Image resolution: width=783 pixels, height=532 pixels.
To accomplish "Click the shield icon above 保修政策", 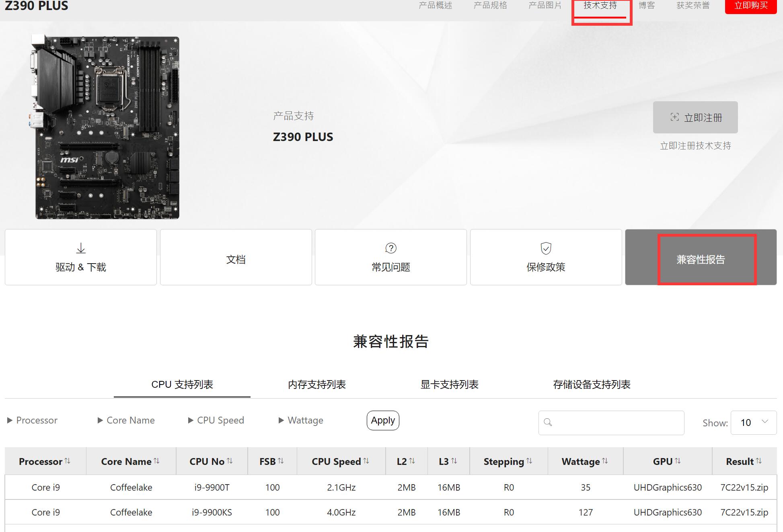I will (x=546, y=248).
